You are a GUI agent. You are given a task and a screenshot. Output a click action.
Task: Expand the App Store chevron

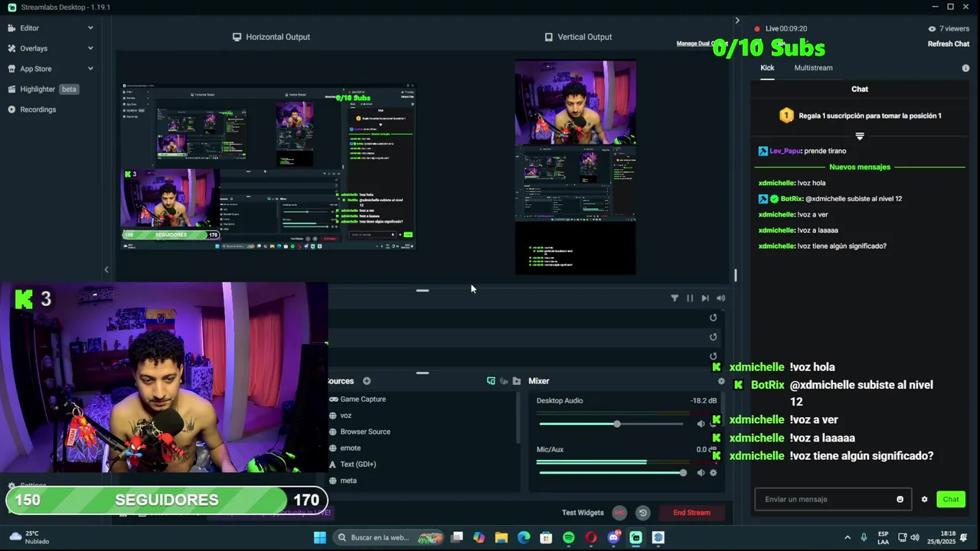pyautogui.click(x=90, y=69)
